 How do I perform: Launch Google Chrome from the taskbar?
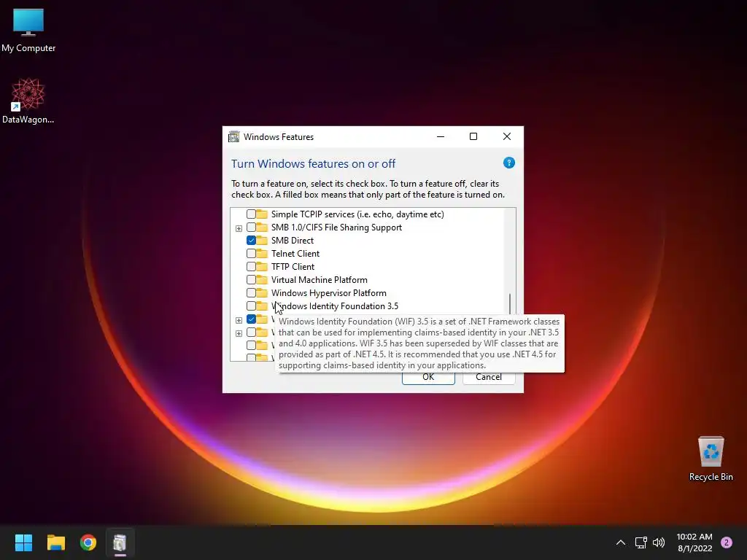(88, 542)
